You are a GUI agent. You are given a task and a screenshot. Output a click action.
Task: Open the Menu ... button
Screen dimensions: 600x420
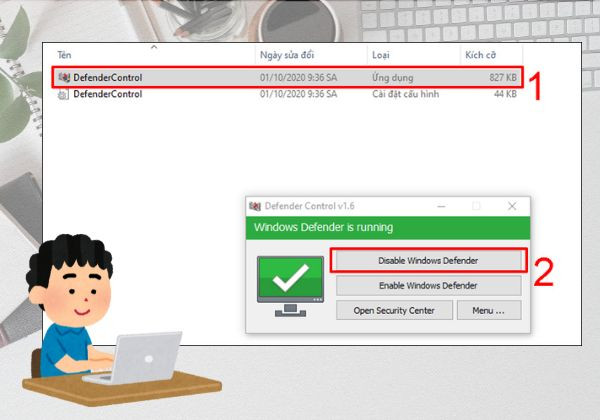point(489,310)
